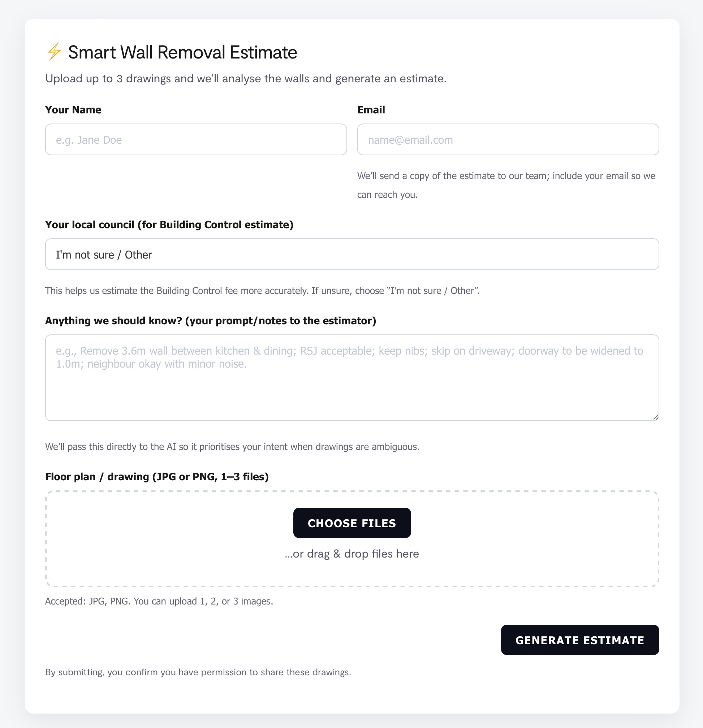Click the "Upload up to 3 drawings" subtitle
The height and width of the screenshot is (728, 703).
pos(246,79)
